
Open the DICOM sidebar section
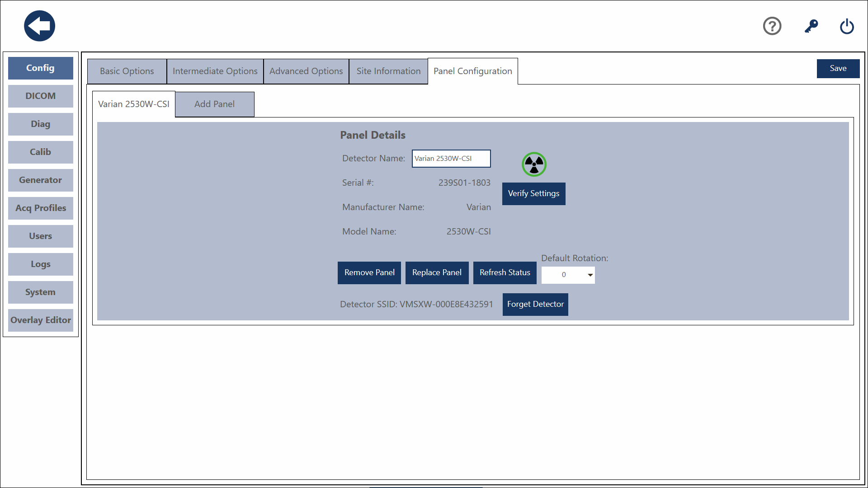[41, 96]
